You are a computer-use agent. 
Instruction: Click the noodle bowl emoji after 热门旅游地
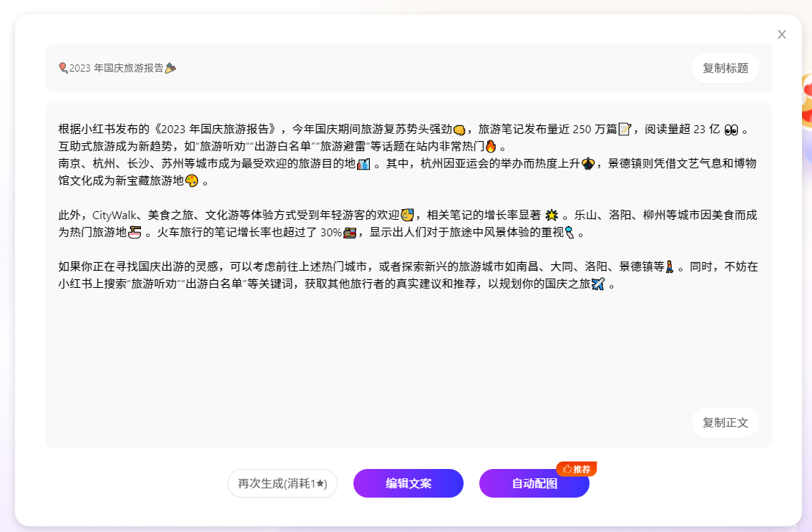134,233
